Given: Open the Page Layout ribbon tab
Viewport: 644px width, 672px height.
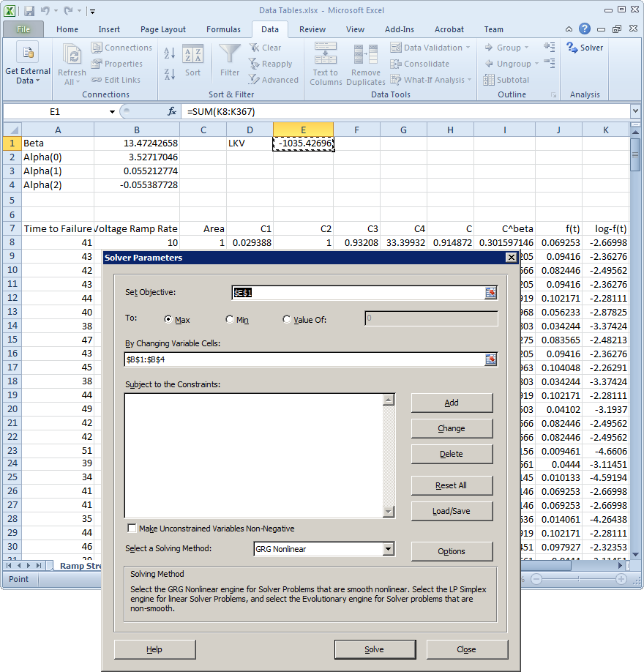Looking at the screenshot, I should 163,29.
